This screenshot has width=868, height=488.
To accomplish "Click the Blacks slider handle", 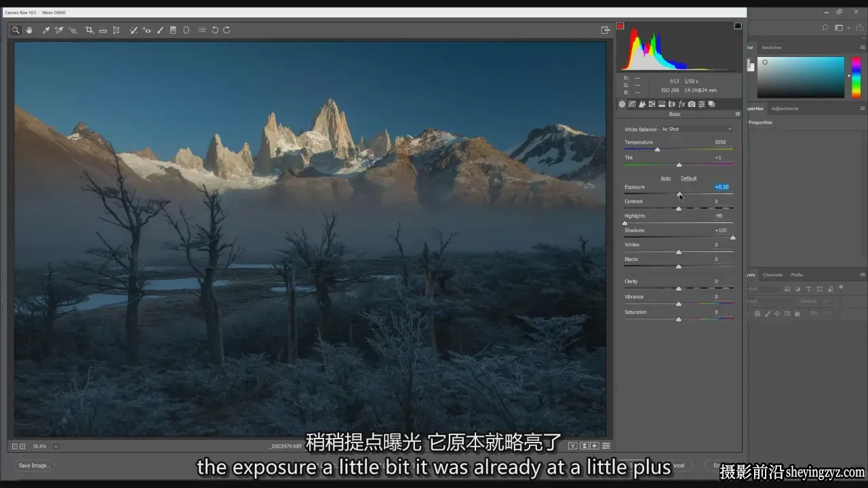I will click(x=679, y=266).
